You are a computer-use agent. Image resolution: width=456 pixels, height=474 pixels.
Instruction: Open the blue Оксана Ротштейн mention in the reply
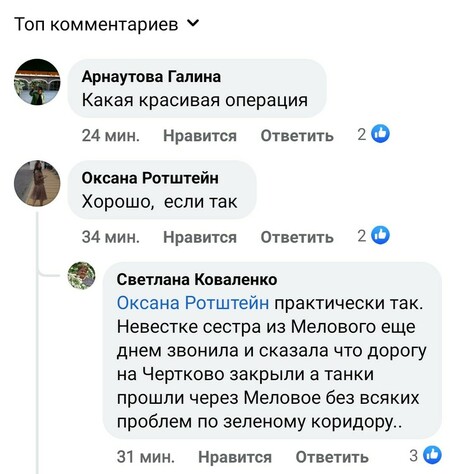point(193,303)
